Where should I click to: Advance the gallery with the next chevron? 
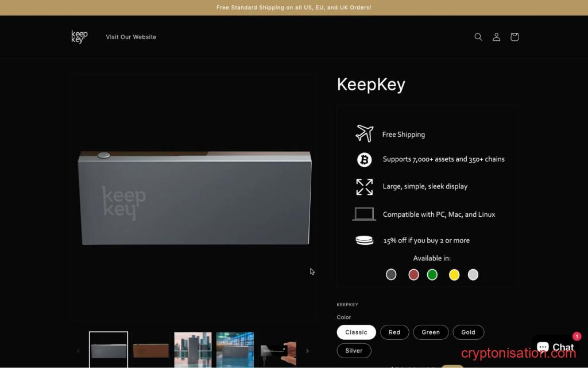(307, 350)
